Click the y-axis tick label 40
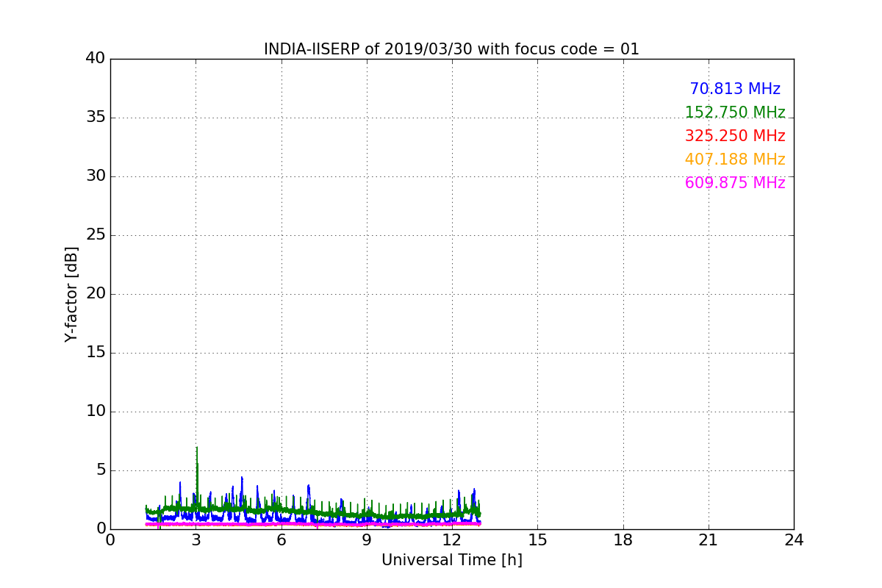 tap(96, 59)
